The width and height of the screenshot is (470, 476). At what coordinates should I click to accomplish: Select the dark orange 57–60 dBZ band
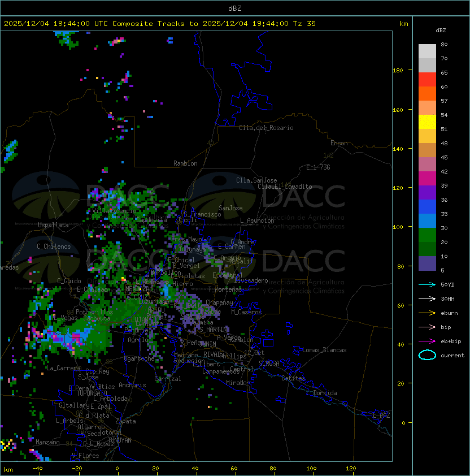point(427,93)
